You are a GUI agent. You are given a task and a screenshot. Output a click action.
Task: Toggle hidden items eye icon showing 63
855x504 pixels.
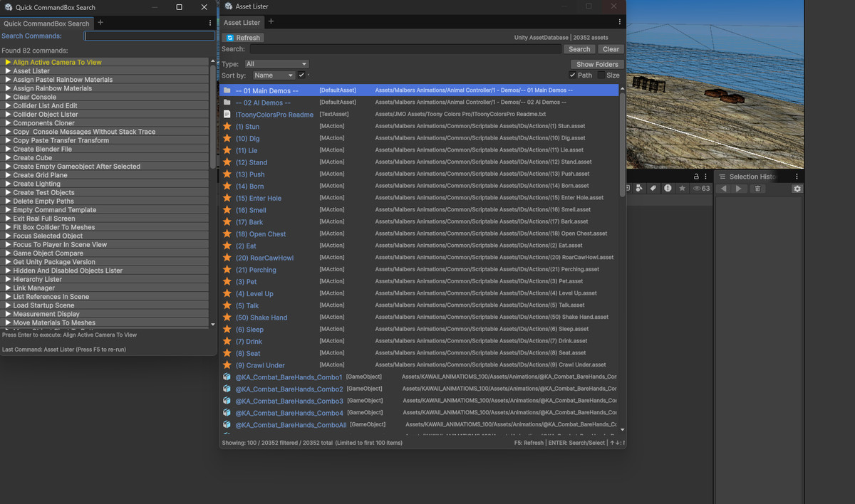(x=701, y=189)
